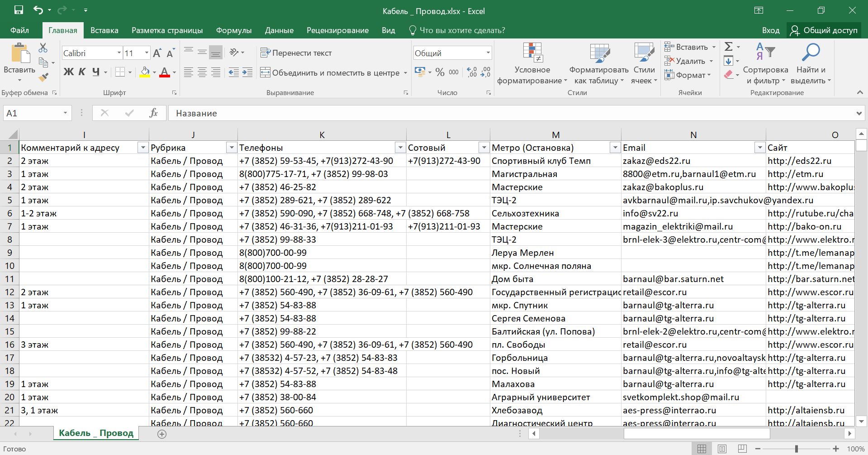Toggle Bold formatting (Ж)
The width and height of the screenshot is (868, 455).
coord(68,72)
